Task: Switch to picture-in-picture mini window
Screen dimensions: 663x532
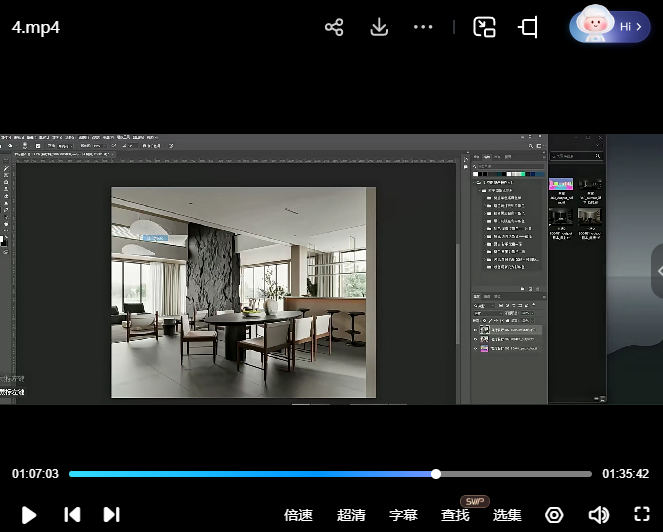Action: 485,27
